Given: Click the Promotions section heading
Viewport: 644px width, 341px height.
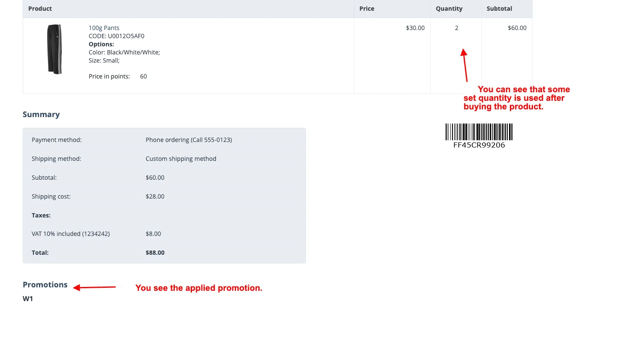Looking at the screenshot, I should pyautogui.click(x=45, y=285).
